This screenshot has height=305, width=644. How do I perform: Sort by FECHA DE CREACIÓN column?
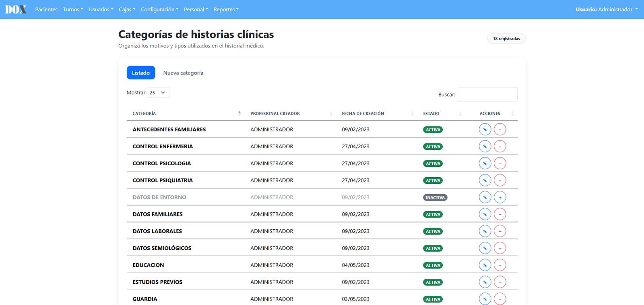[377, 114]
